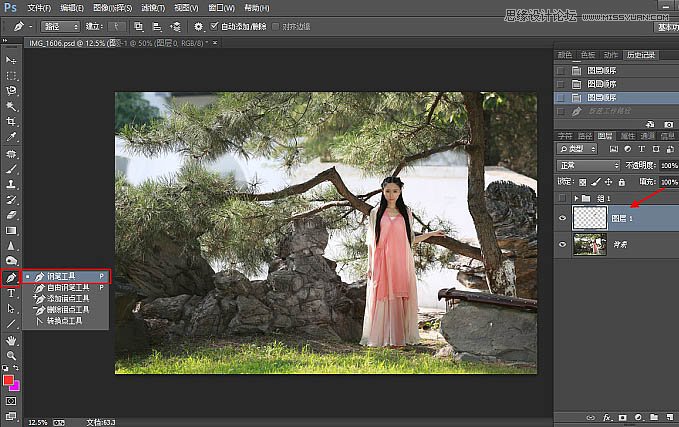Choose 添加锚点工具 from flyout
The width and height of the screenshot is (679, 427).
(66, 299)
